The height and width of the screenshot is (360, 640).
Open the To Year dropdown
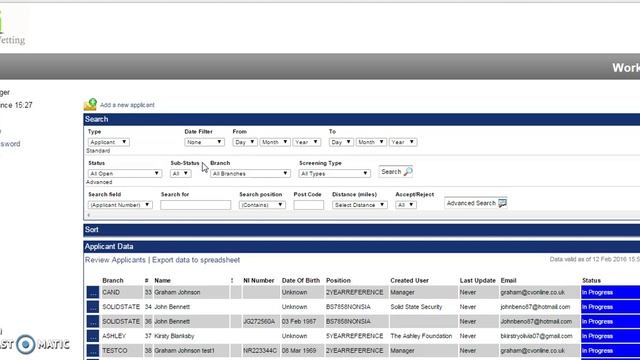pos(403,142)
